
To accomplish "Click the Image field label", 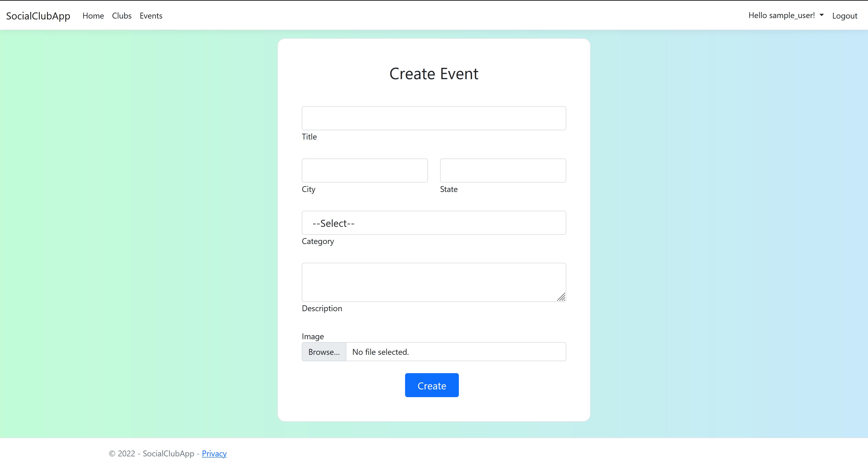I will [313, 336].
